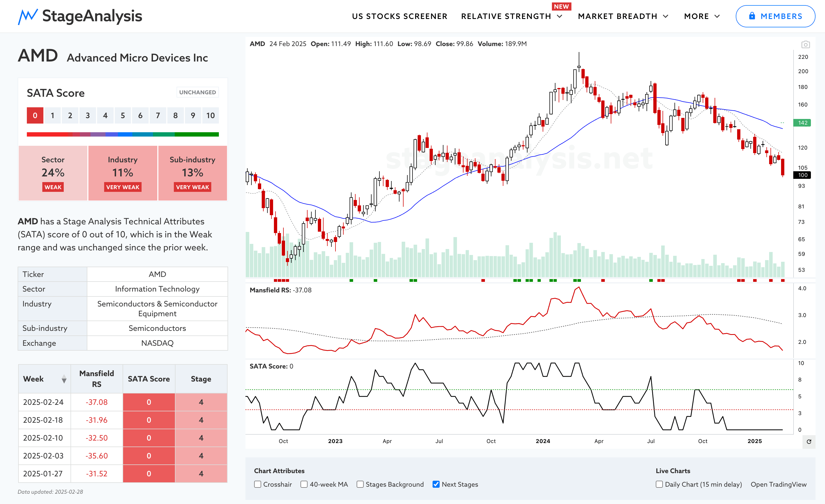Click the Stage 4 cell for 2025-02-18
The image size is (825, 504).
coord(201,420)
